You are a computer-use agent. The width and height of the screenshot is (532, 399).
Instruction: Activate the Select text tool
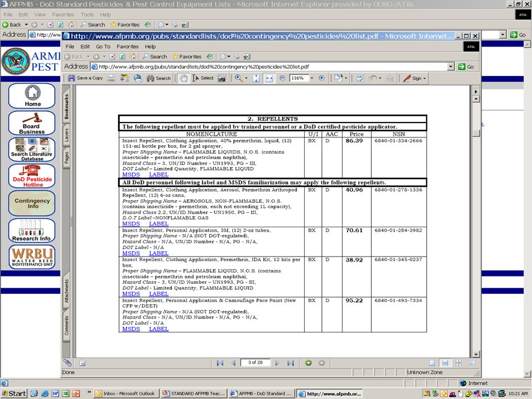[x=203, y=78]
